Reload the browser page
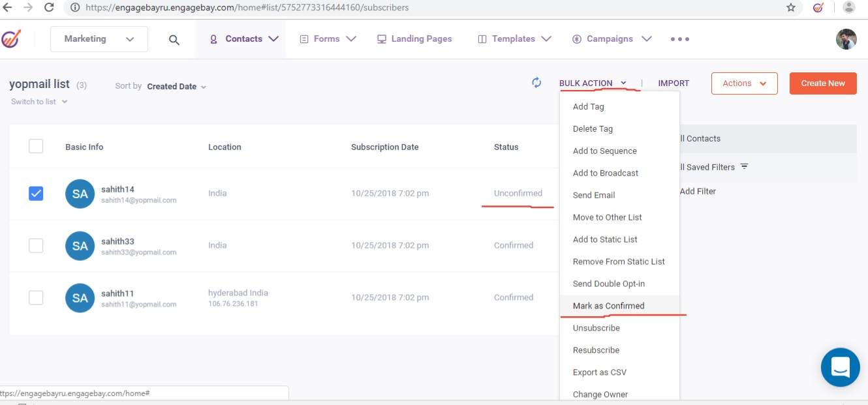 click(49, 8)
